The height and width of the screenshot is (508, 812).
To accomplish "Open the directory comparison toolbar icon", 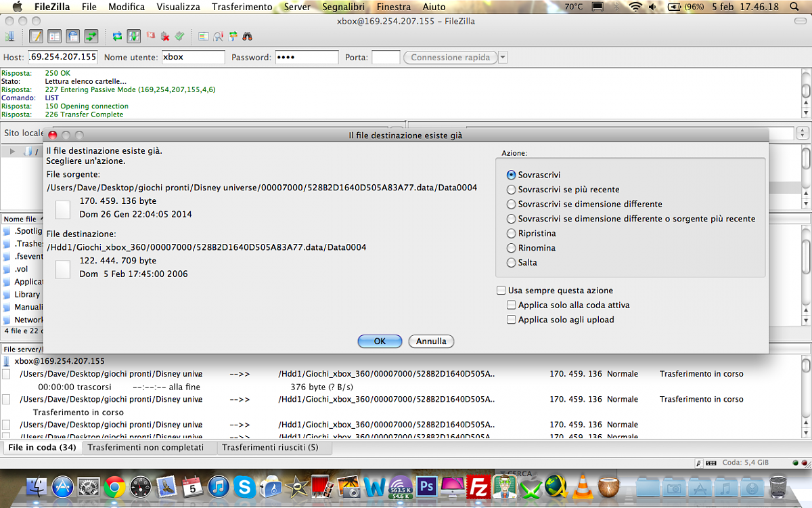I will coord(203,37).
